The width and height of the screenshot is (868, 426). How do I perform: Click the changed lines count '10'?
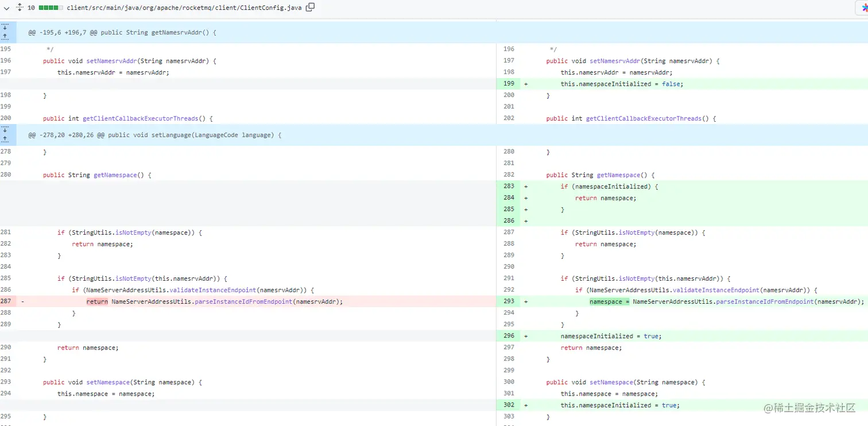pos(31,8)
